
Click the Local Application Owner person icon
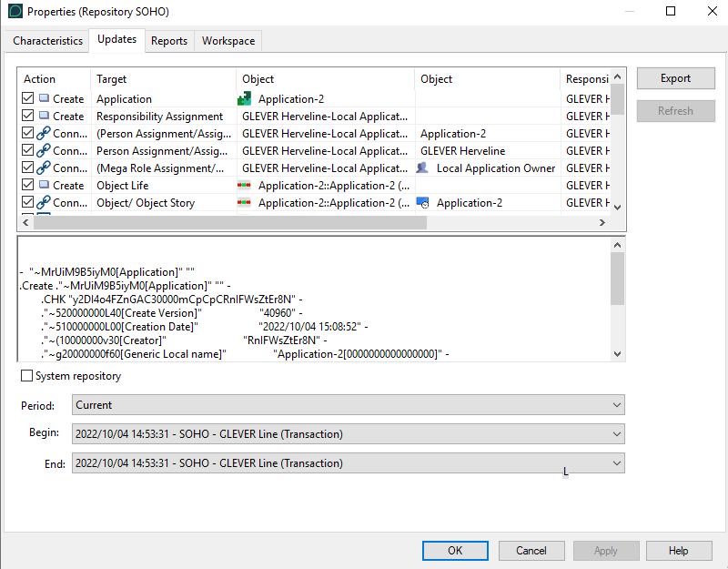(422, 168)
